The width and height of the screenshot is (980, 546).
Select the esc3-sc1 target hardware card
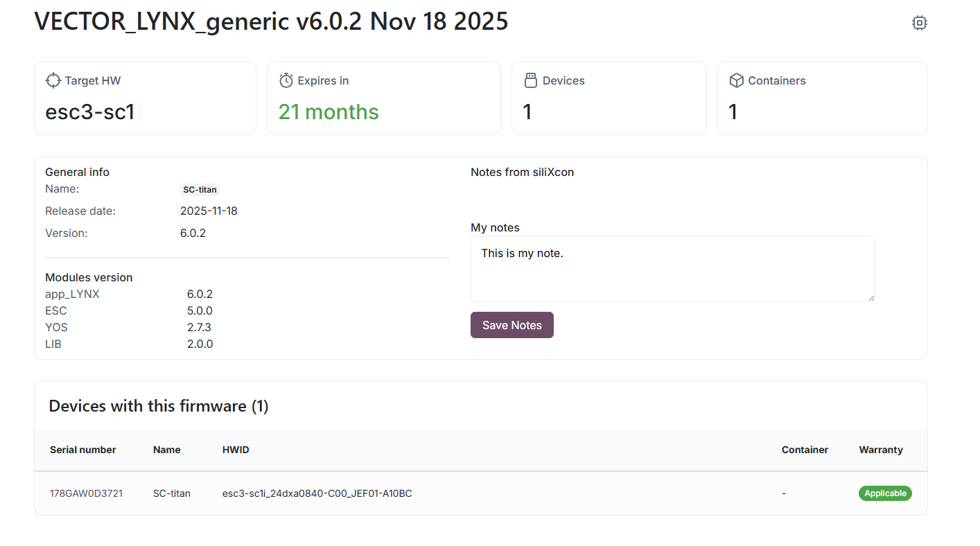[145, 98]
